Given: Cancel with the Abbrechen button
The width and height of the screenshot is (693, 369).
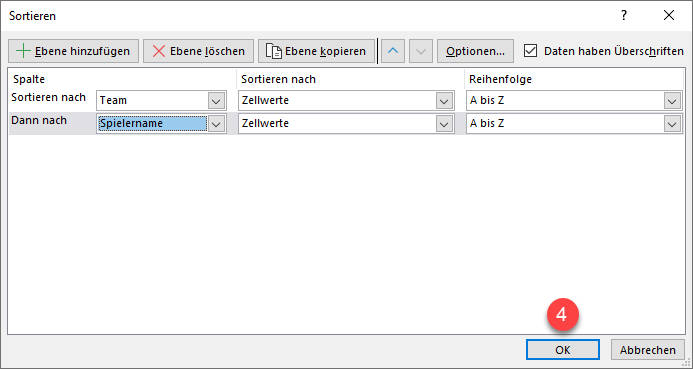Looking at the screenshot, I should 647,350.
